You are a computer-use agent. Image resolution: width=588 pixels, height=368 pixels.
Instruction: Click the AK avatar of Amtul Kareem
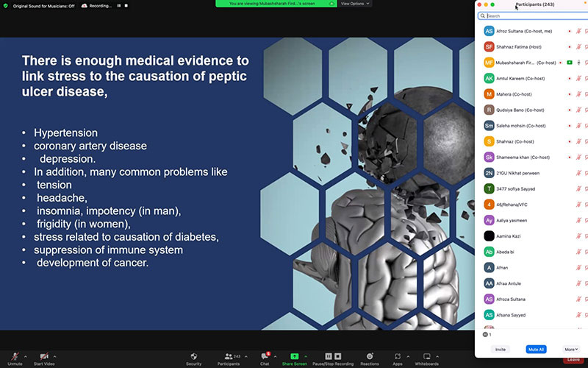pos(489,79)
